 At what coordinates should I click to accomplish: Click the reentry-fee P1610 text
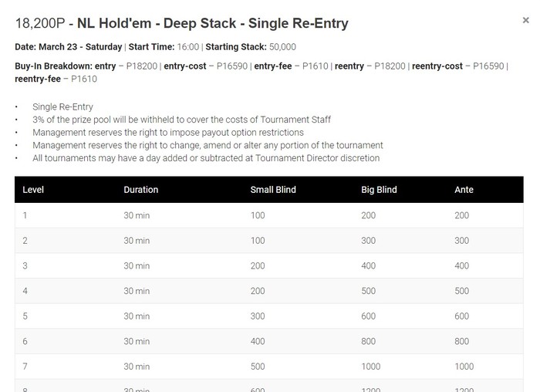tap(56, 79)
